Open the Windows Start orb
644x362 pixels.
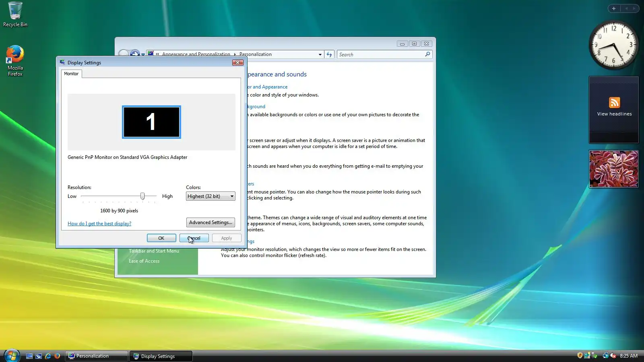12,356
